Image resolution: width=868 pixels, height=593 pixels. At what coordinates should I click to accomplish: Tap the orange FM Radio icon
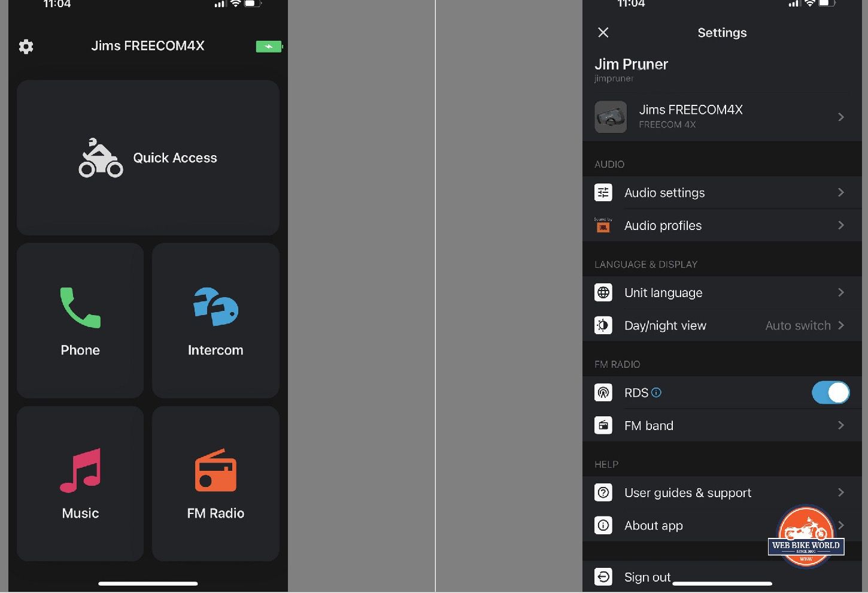coord(216,470)
